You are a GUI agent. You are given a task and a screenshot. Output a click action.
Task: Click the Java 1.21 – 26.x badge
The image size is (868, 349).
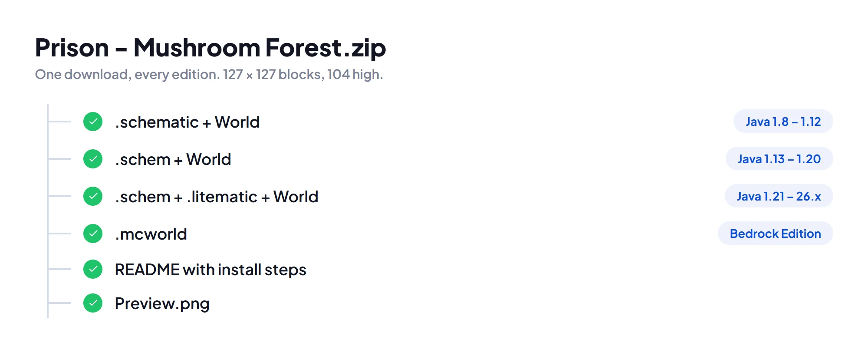779,196
